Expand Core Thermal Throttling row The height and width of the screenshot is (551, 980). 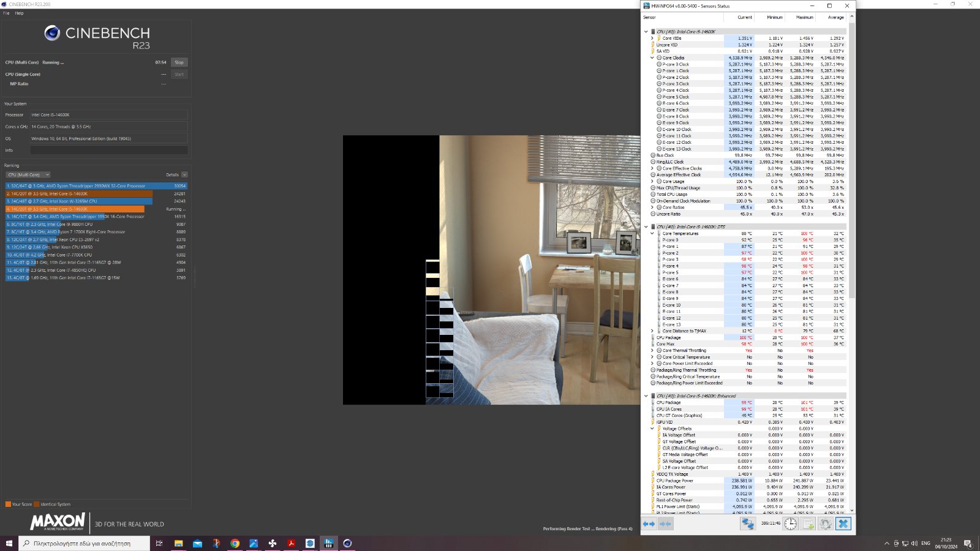click(x=652, y=351)
